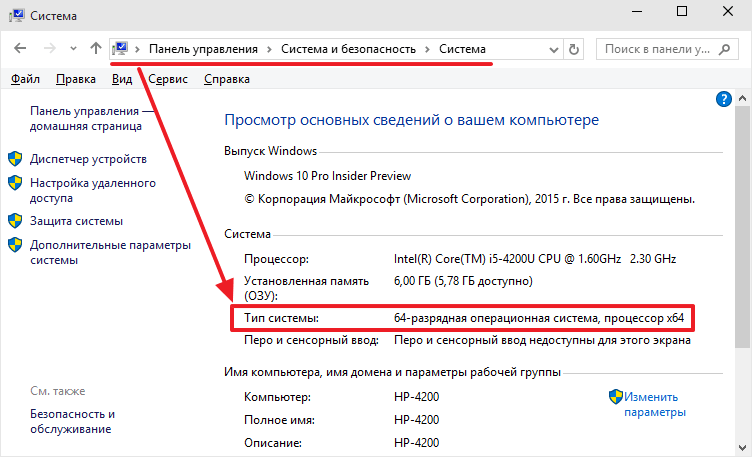
Task: Select the Система breadcrumb segment
Action: pos(462,49)
